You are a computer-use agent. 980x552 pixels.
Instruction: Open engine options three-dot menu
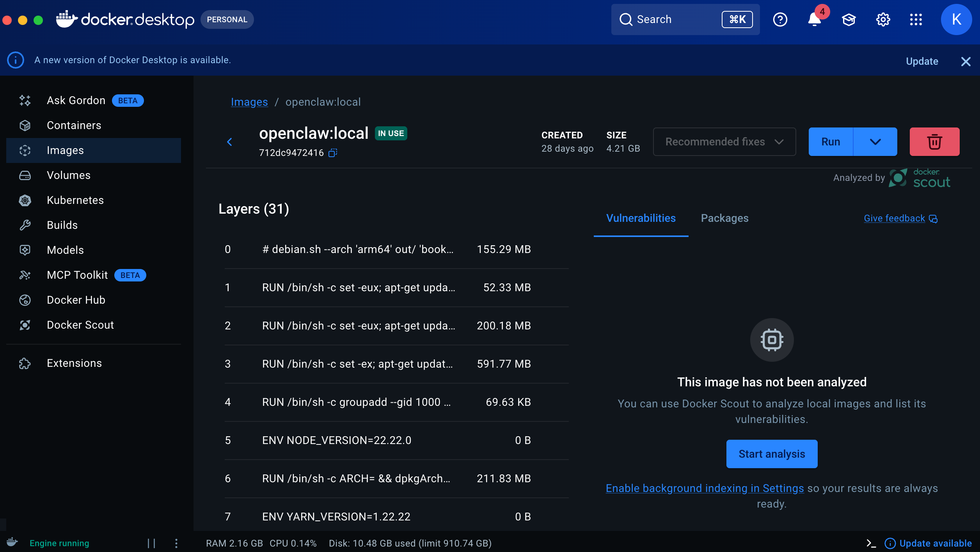tap(176, 543)
